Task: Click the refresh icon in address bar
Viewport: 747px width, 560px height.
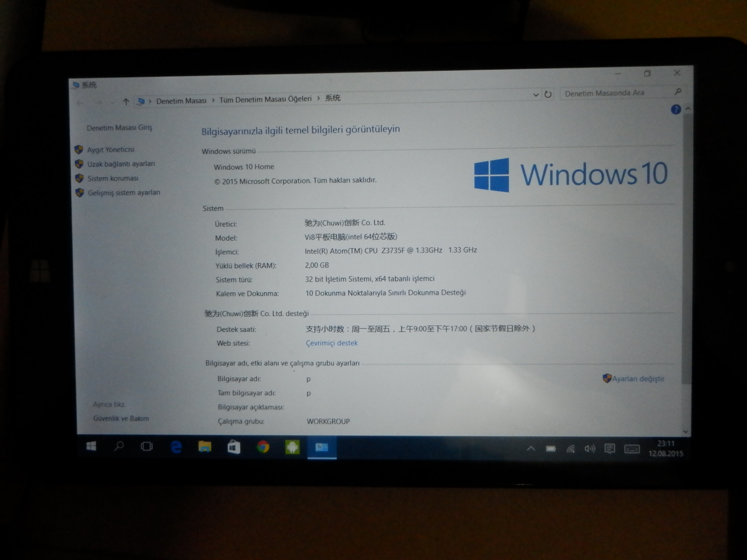Action: 548,94
